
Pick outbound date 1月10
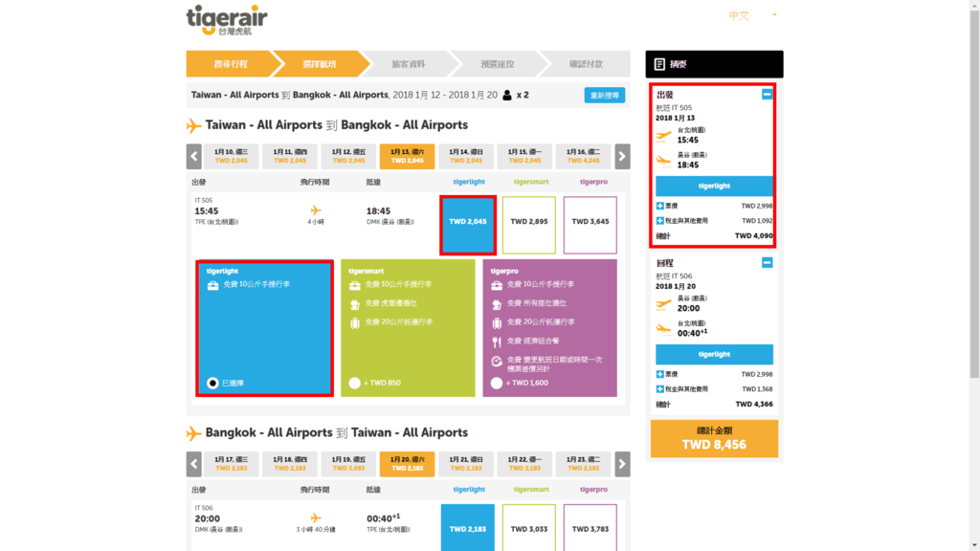pos(232,156)
